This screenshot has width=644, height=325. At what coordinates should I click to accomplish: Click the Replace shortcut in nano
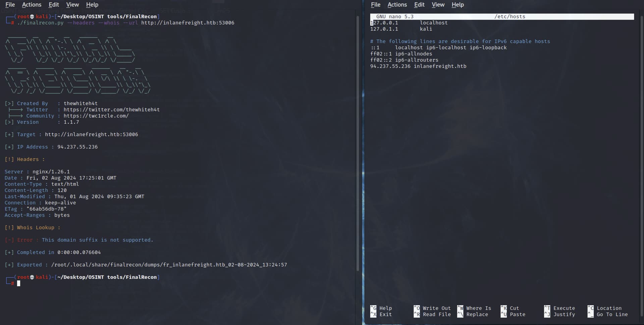click(x=473, y=314)
